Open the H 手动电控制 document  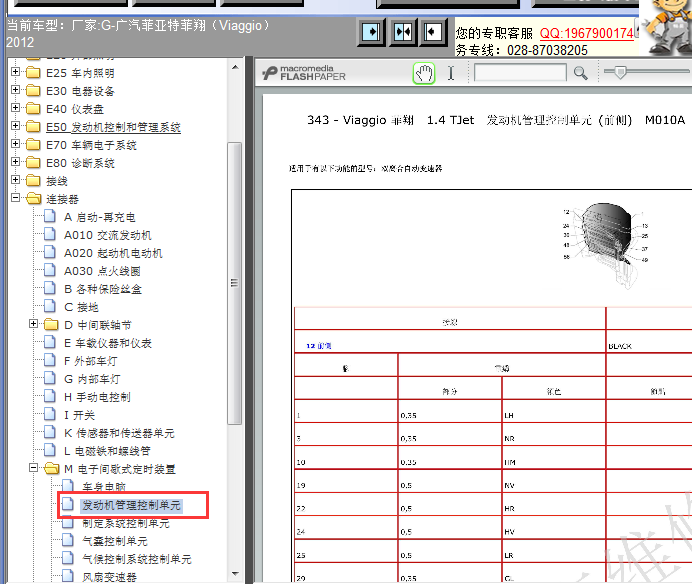[97, 397]
